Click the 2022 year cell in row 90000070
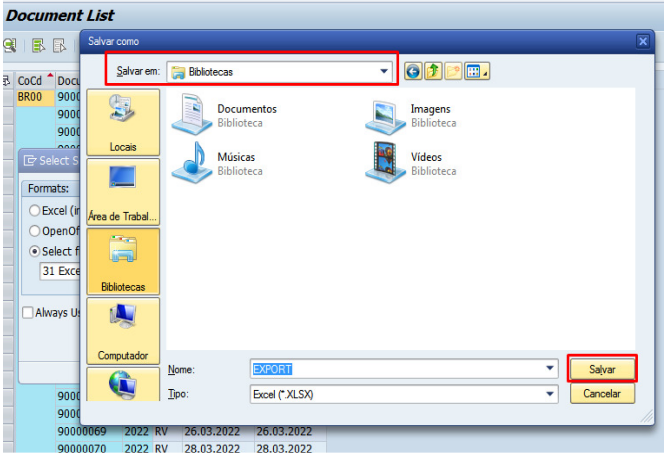The height and width of the screenshot is (457, 666). click(137, 448)
